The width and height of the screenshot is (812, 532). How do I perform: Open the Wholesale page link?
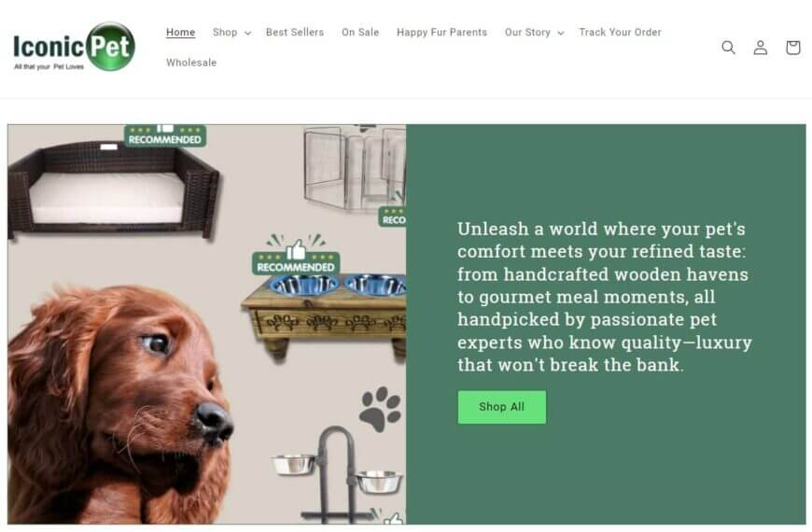click(x=191, y=63)
